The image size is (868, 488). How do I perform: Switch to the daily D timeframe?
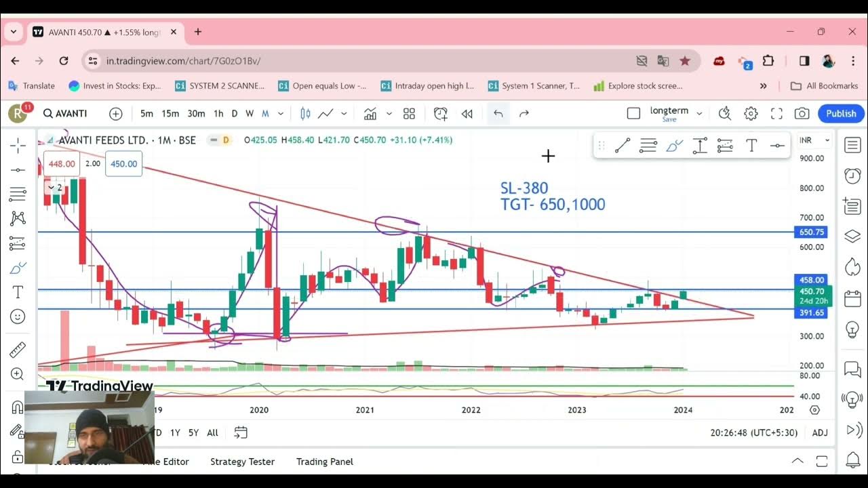[x=235, y=113]
